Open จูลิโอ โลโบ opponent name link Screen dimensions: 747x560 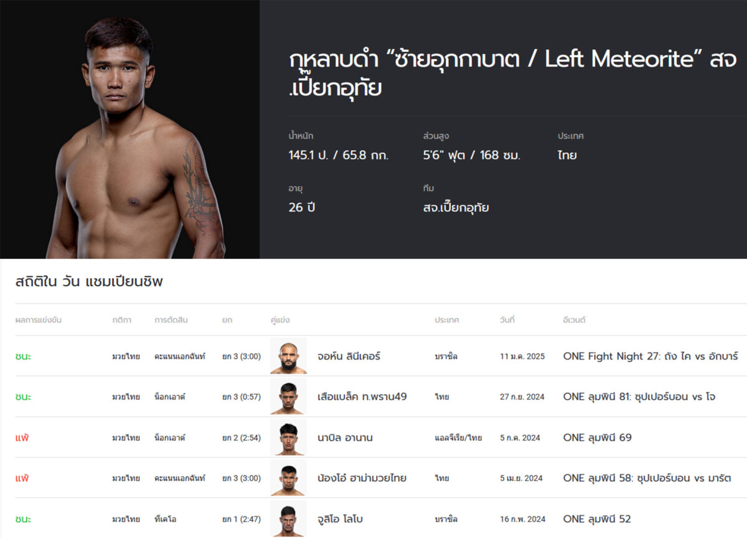pos(340,519)
